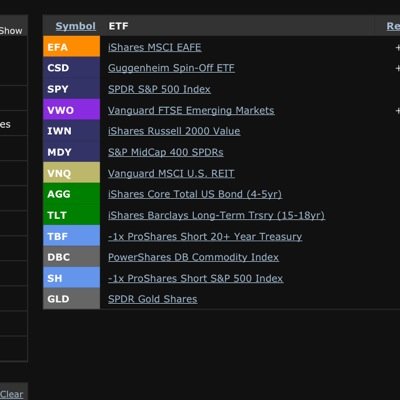Select the gray GLD symbol cell
This screenshot has width=400, height=400.
[x=71, y=299]
